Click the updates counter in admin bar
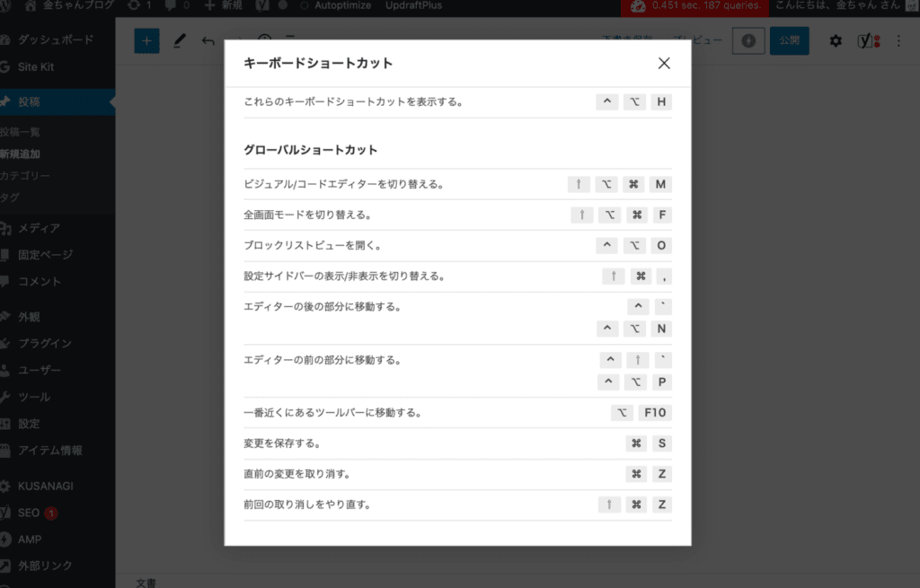 (139, 6)
